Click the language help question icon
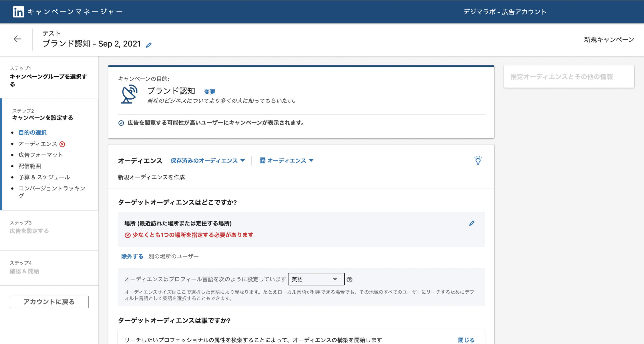644x344 pixels. click(x=349, y=280)
